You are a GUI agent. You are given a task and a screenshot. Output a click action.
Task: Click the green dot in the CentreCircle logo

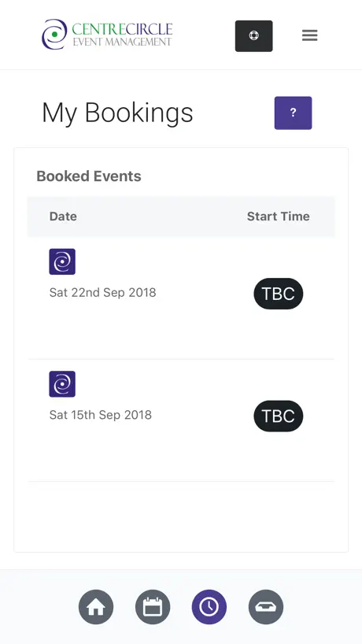[x=54, y=35]
